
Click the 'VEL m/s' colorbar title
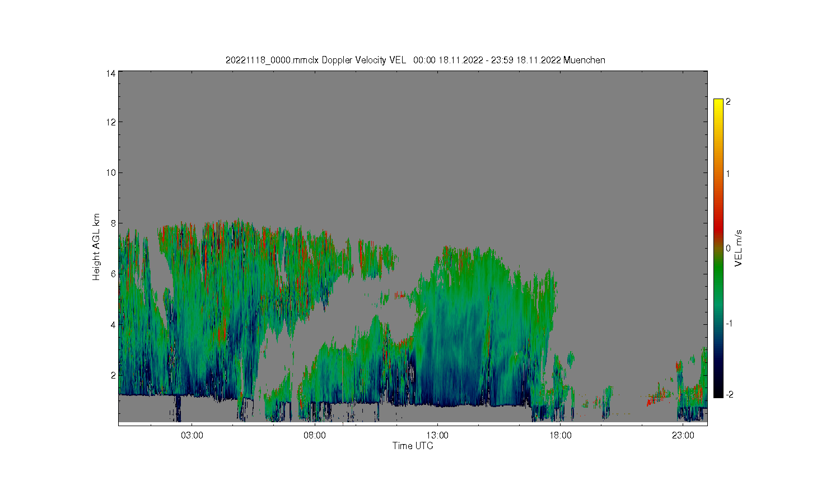739,248
